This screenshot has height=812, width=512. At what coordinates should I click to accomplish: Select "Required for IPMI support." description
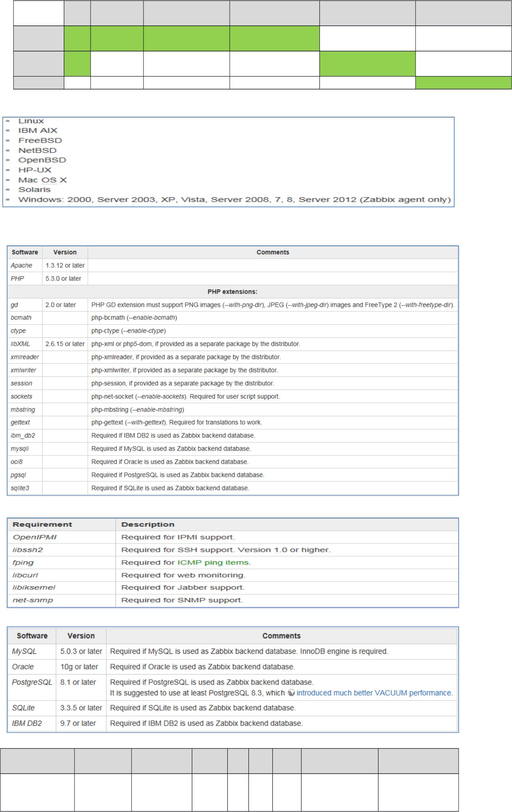(x=178, y=537)
